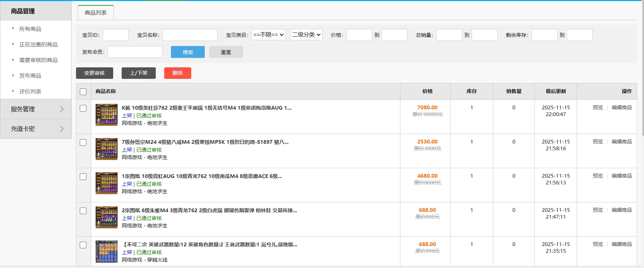Open thumbnail of the 穿越火线 product

(x=106, y=251)
